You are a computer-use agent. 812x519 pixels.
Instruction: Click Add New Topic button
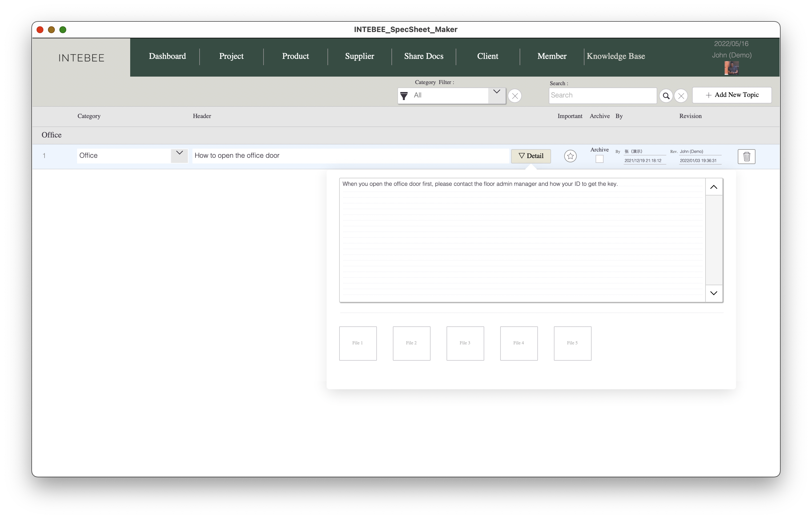[732, 95]
